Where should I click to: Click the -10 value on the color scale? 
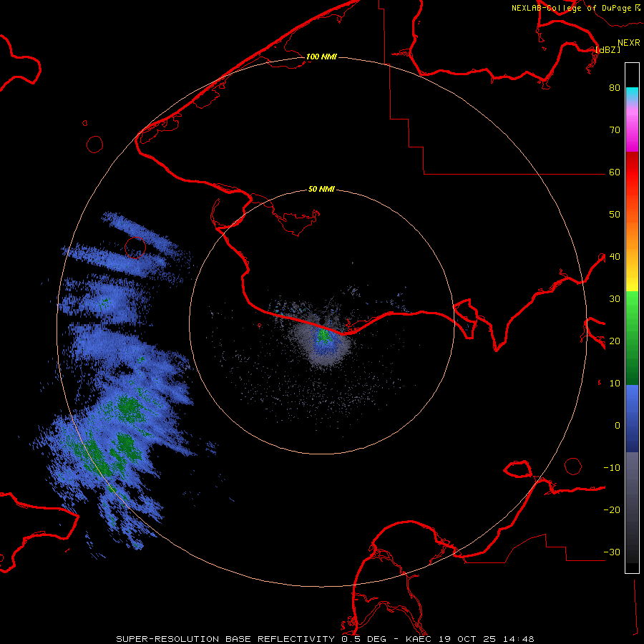[x=612, y=468]
